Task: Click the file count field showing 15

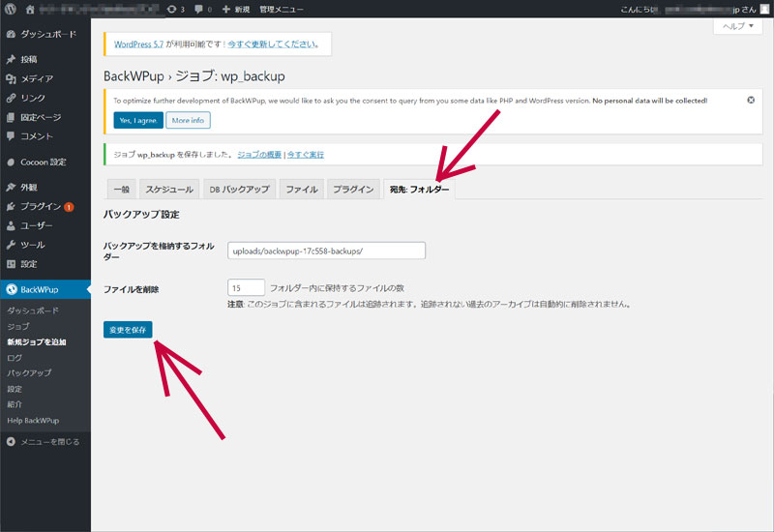Action: pos(246,287)
